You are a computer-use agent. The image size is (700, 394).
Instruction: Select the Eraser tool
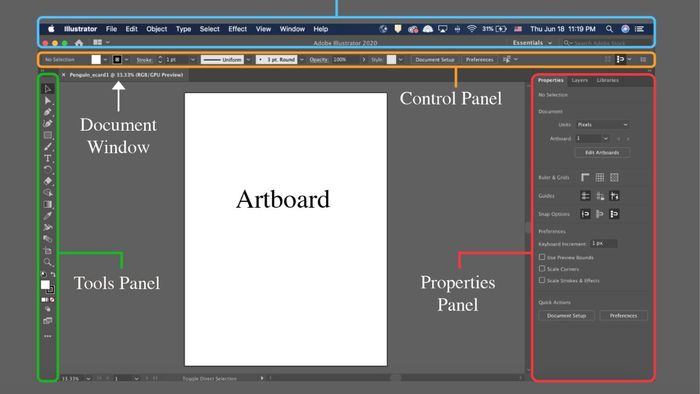coord(48,181)
